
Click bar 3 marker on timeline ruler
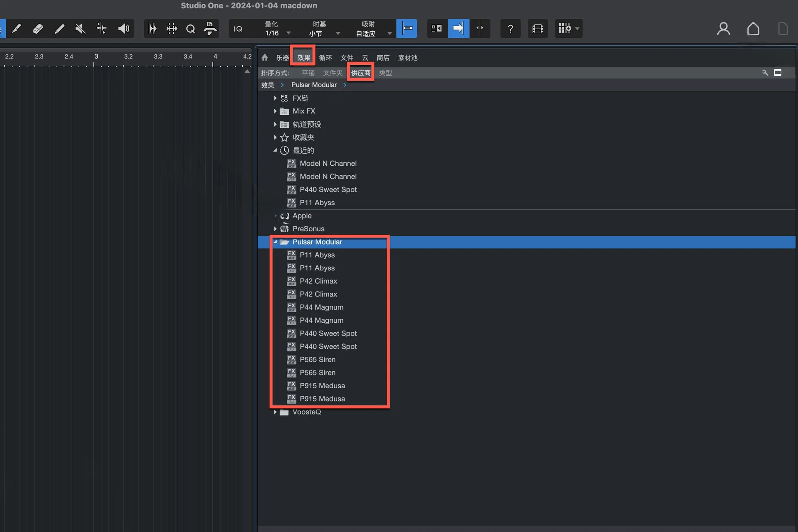pos(96,57)
